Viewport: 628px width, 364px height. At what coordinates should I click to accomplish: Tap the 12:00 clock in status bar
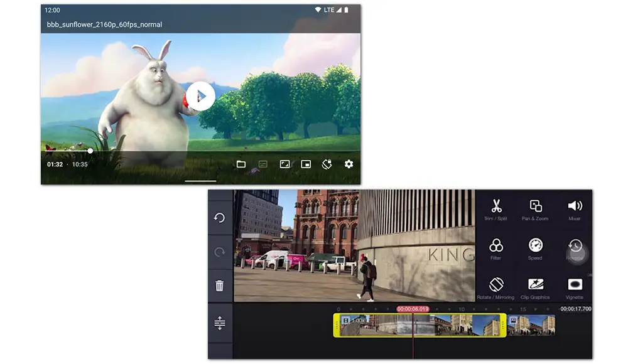(x=52, y=10)
